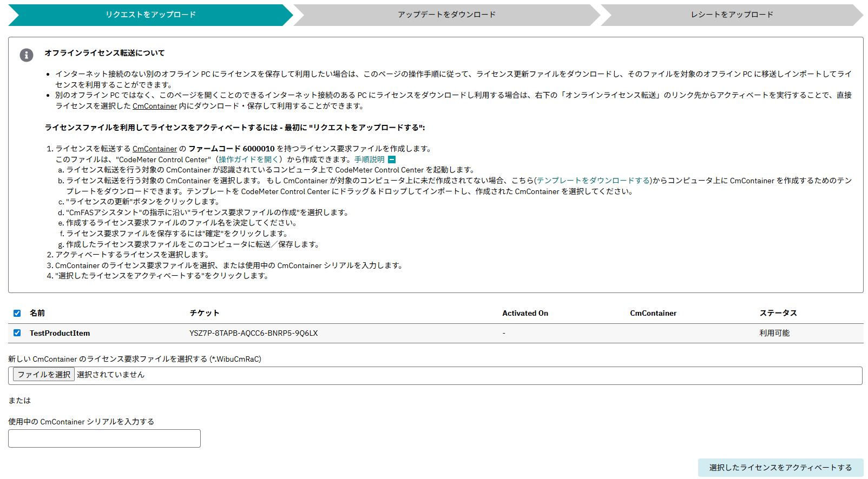The width and height of the screenshot is (868, 479).
Task: Follow the テンプレートをダウンロードする link
Action: click(594, 181)
